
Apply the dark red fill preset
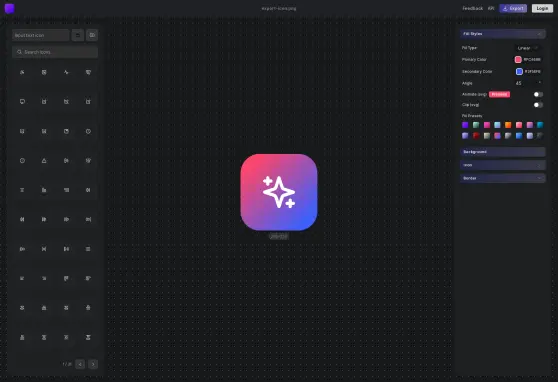click(476, 136)
